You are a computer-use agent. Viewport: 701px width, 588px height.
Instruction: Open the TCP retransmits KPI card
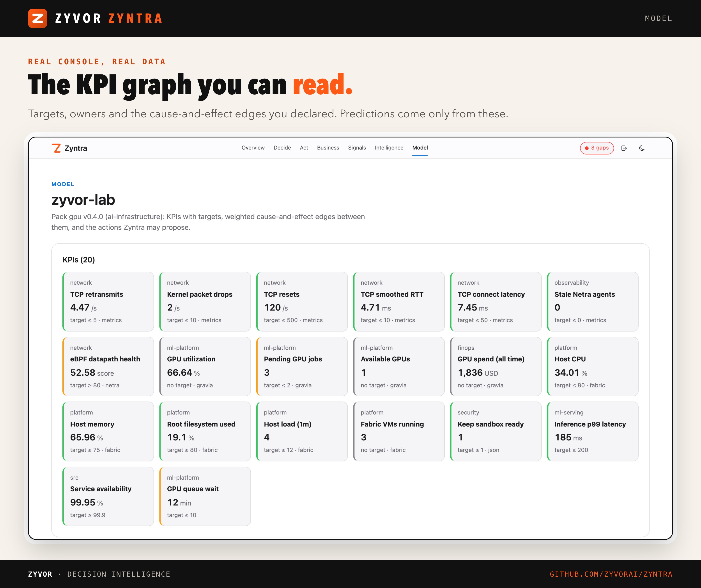tap(108, 301)
